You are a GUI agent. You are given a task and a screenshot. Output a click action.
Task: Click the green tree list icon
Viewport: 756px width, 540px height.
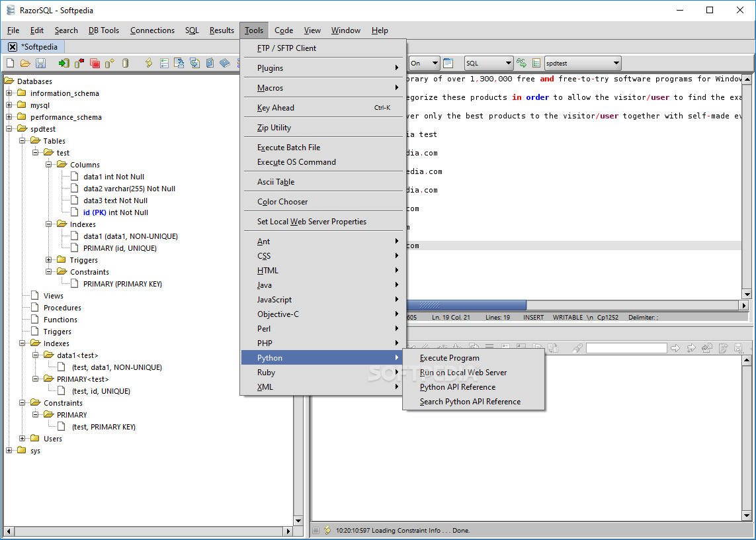pyautogui.click(x=536, y=64)
